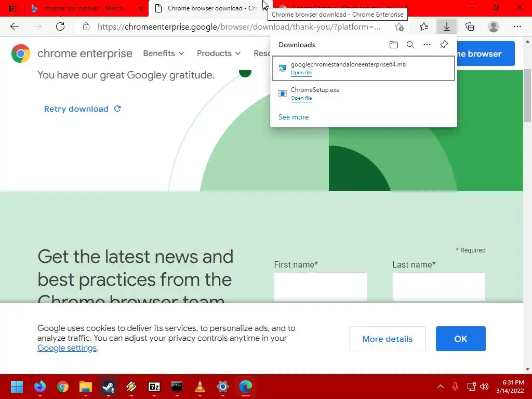Screen dimensions: 532x399
Task: Open more options in the Downloads panel
Action: (x=427, y=45)
